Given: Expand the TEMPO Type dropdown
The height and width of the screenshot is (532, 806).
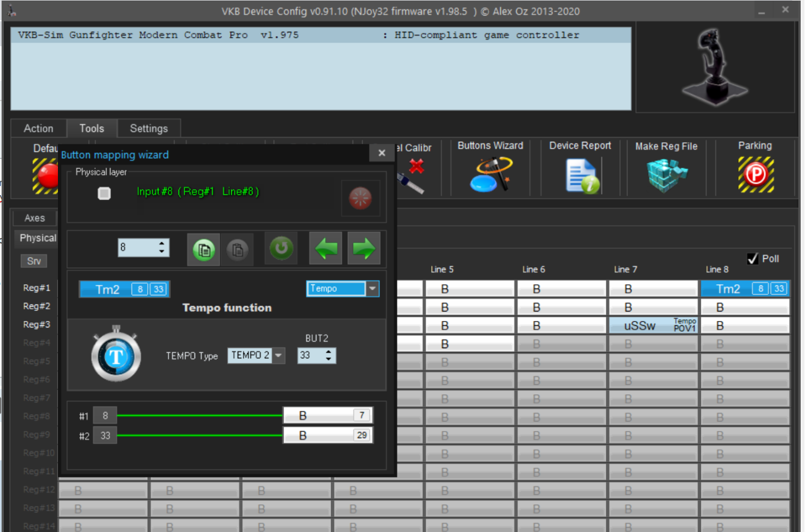Looking at the screenshot, I should [279, 355].
